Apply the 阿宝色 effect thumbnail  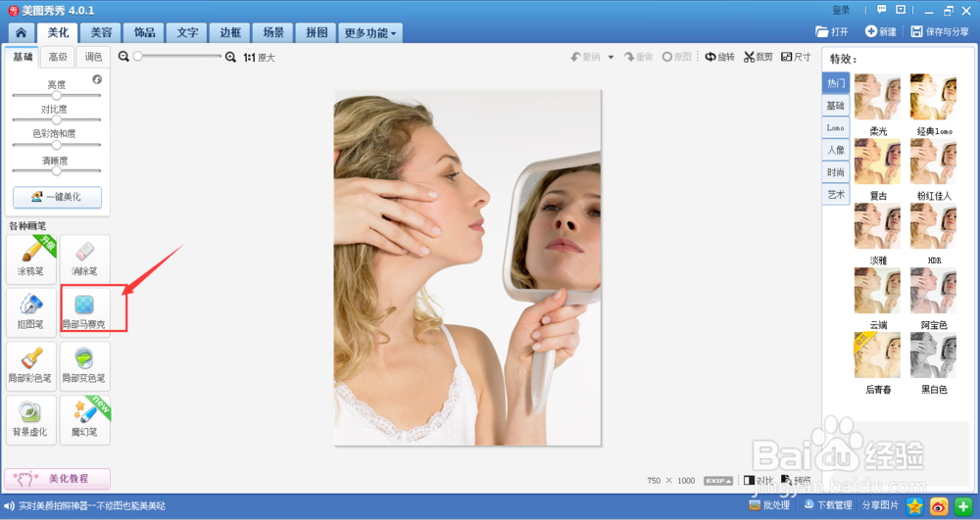click(x=934, y=290)
